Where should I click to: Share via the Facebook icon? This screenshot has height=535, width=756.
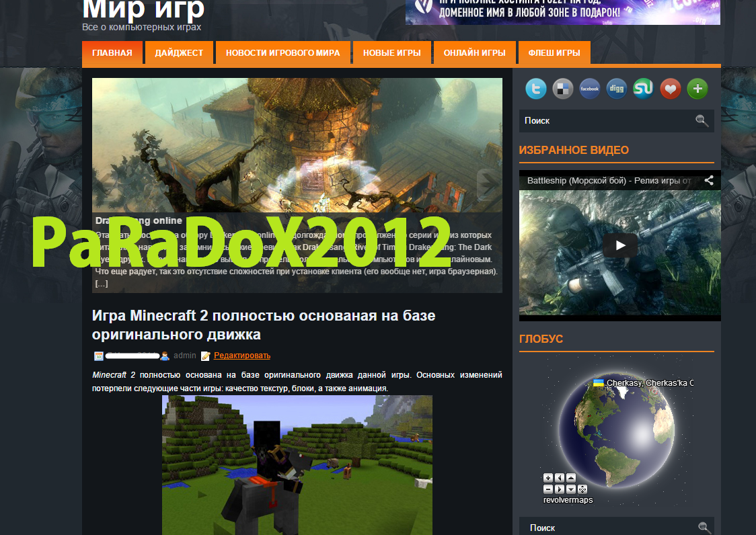(590, 89)
